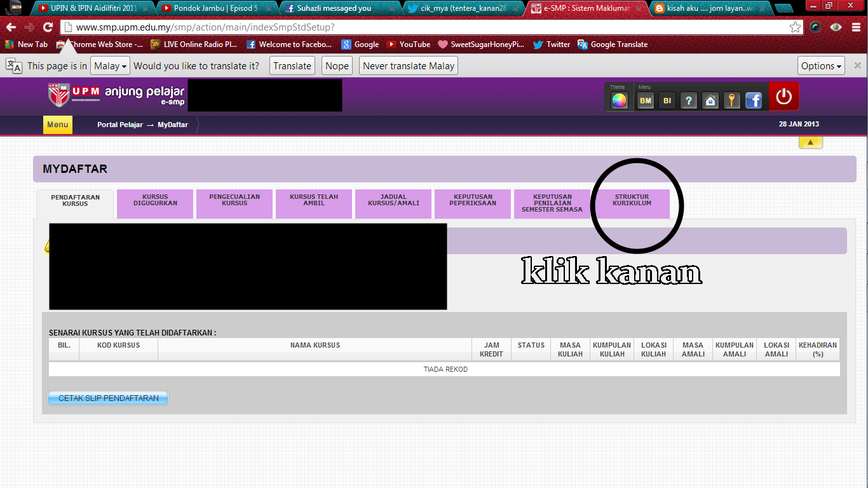Go to home via house icon
This screenshot has height=488, width=868.
pyautogui.click(x=710, y=100)
